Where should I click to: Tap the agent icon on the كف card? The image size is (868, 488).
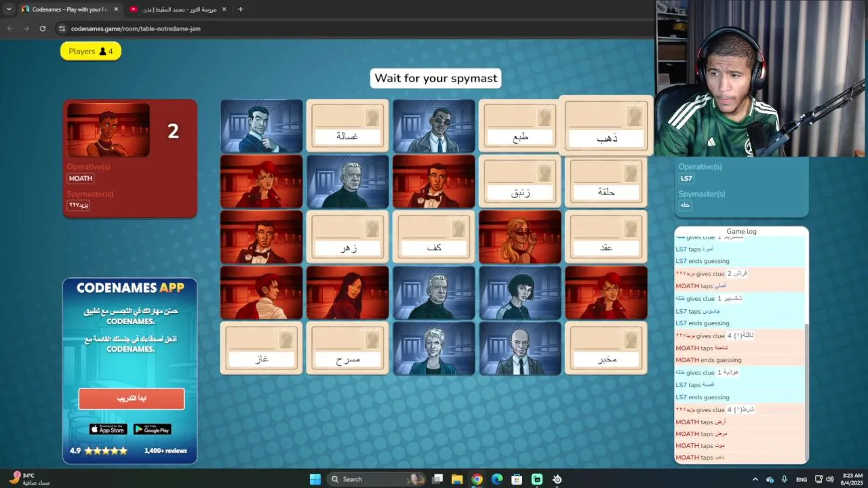click(458, 229)
